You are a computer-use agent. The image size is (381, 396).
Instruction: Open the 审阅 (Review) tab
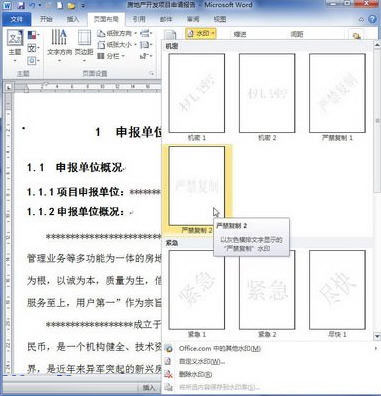click(193, 19)
